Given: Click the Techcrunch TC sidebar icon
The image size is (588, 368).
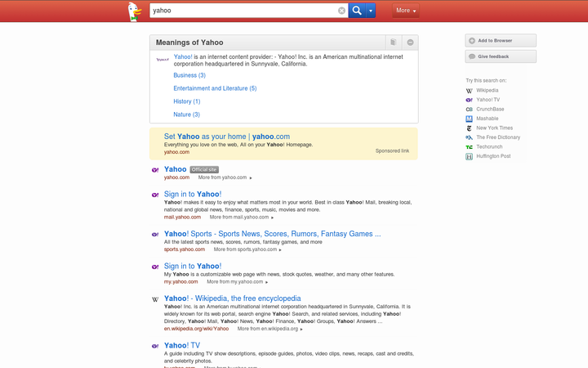Looking at the screenshot, I should coord(469,147).
